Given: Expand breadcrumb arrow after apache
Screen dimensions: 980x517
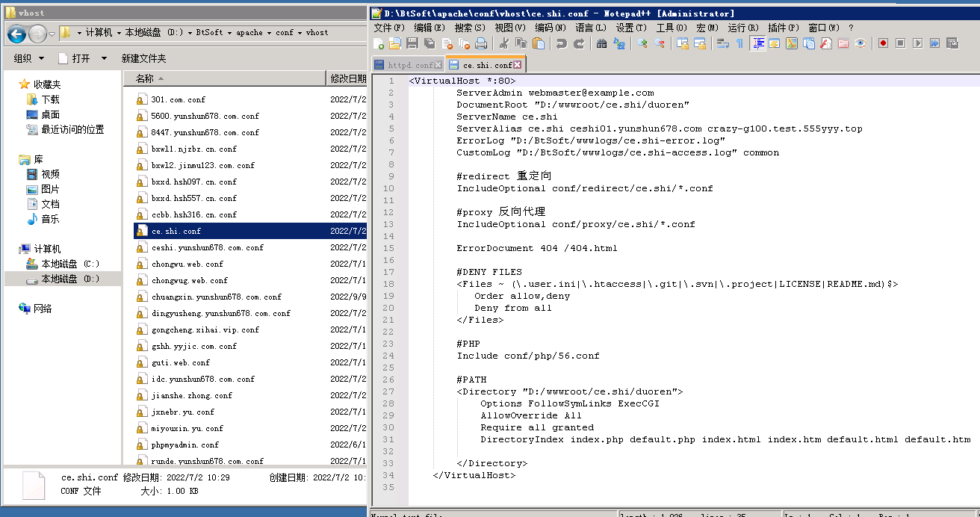Looking at the screenshot, I should (269, 33).
